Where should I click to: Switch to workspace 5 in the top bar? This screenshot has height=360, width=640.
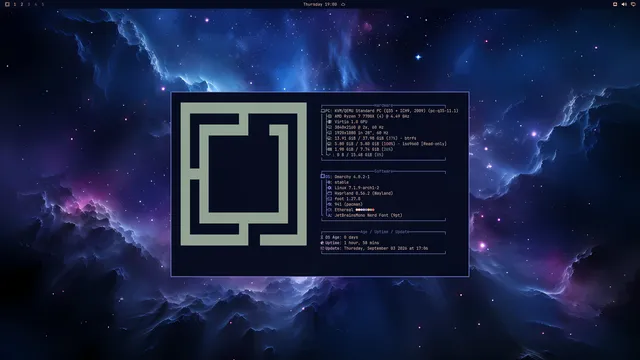tap(42, 4)
